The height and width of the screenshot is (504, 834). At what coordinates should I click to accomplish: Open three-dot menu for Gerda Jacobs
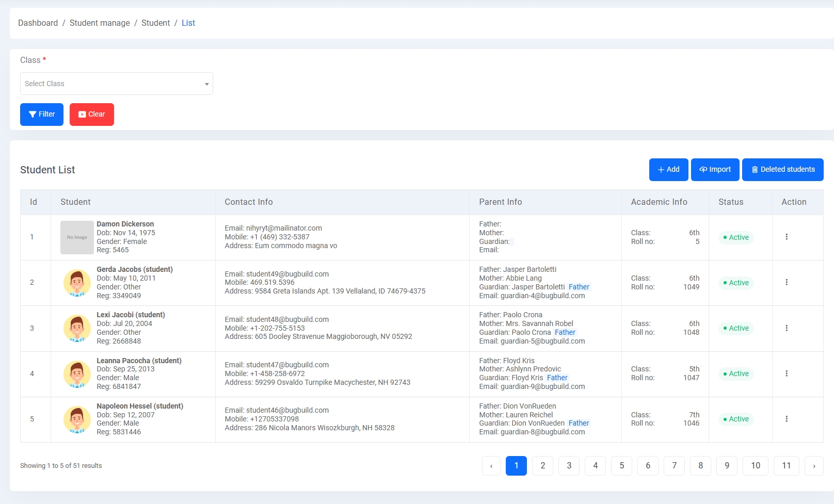786,282
